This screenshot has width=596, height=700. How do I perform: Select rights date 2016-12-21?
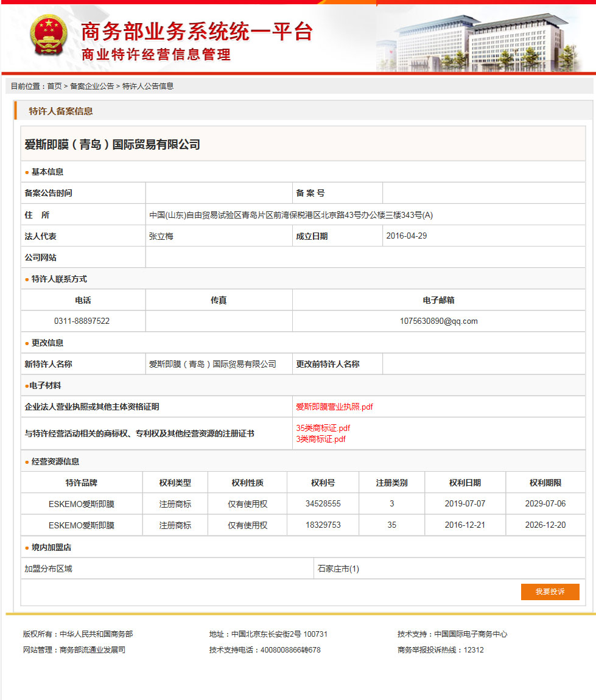coord(465,525)
